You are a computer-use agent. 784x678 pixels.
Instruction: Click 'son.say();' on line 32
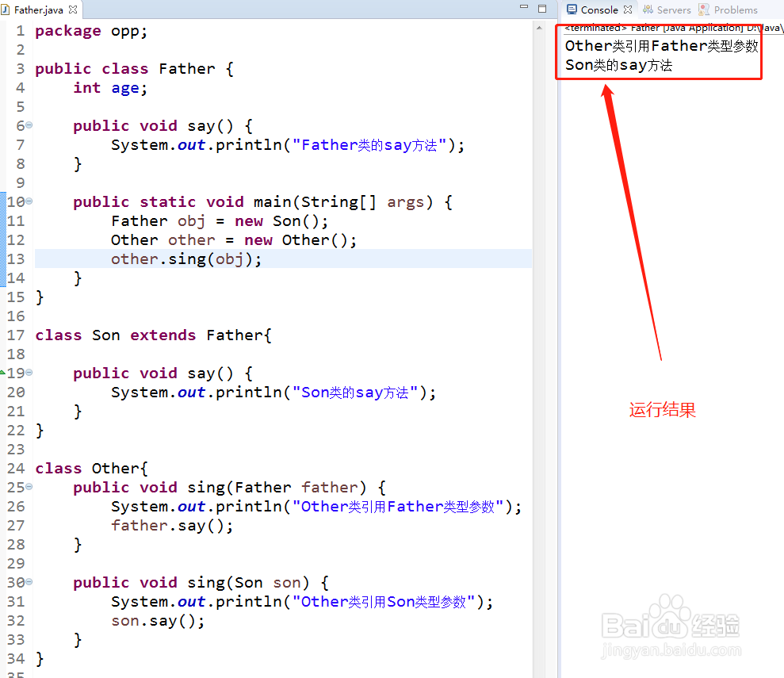click(x=158, y=620)
